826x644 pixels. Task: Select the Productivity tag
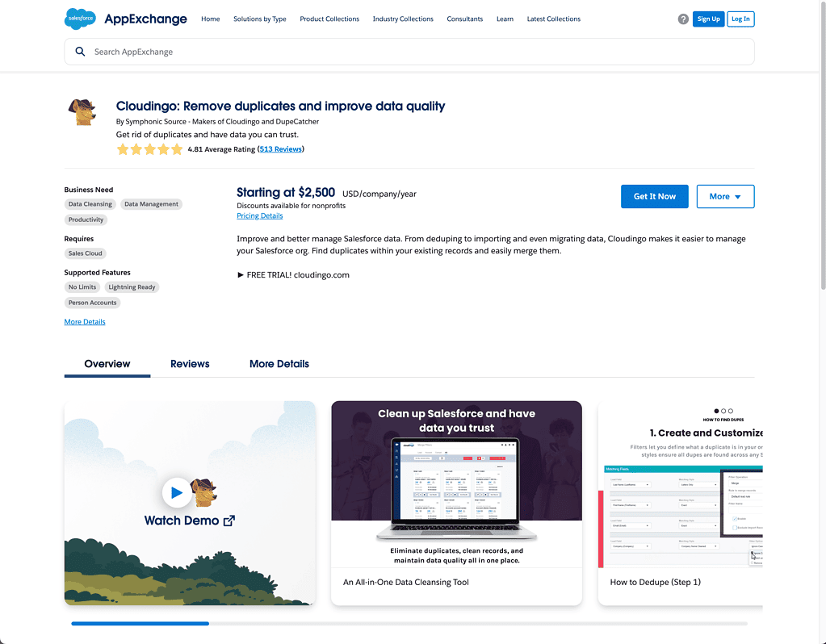point(86,220)
